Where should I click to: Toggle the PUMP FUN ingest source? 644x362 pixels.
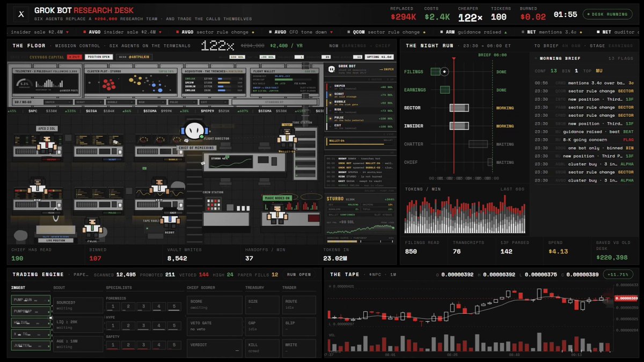click(x=31, y=299)
